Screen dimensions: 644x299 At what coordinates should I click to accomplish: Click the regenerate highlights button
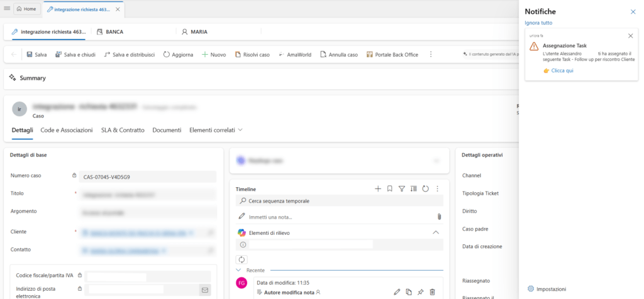tap(241, 259)
